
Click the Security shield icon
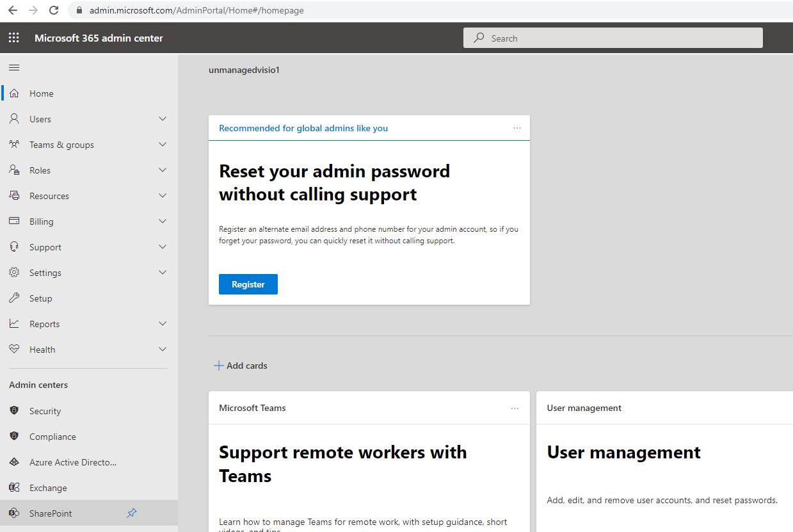14,410
